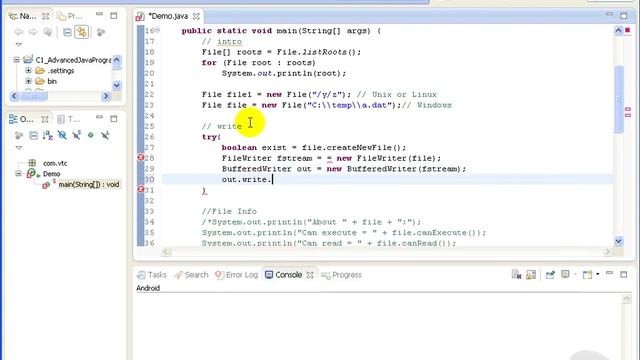
Task: Collapse all in the Outline view
Action: click(x=33, y=135)
